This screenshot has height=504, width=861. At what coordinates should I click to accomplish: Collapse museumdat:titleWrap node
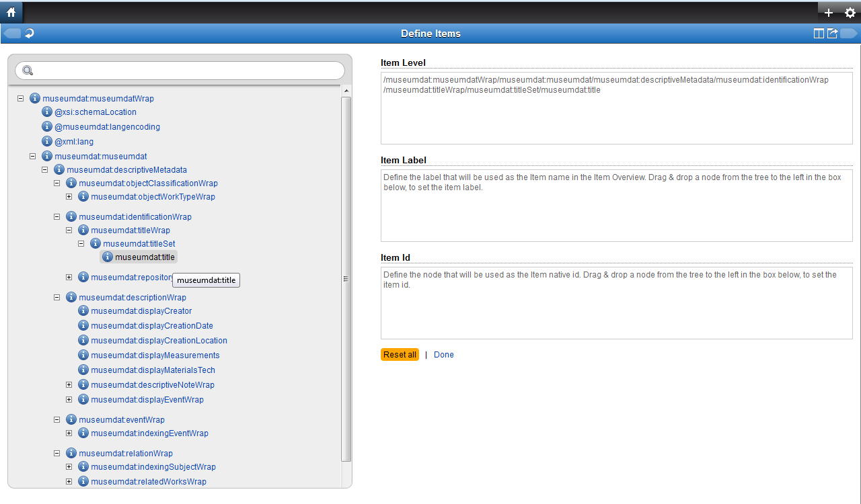click(x=69, y=230)
